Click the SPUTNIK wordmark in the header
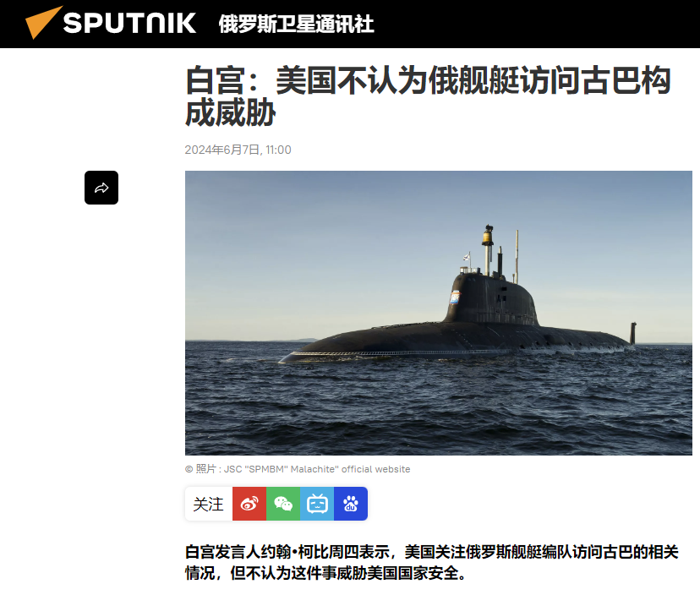 (x=129, y=23)
